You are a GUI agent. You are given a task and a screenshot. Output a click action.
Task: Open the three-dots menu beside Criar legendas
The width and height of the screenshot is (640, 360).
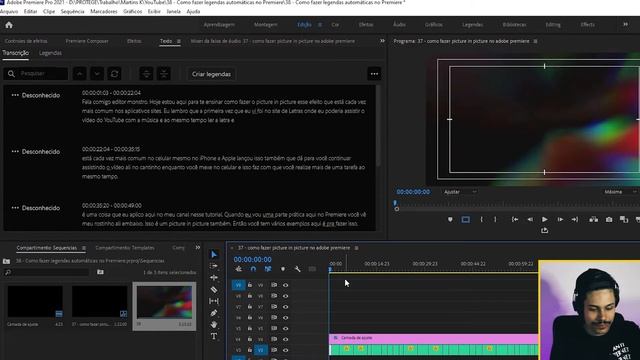pyautogui.click(x=374, y=74)
